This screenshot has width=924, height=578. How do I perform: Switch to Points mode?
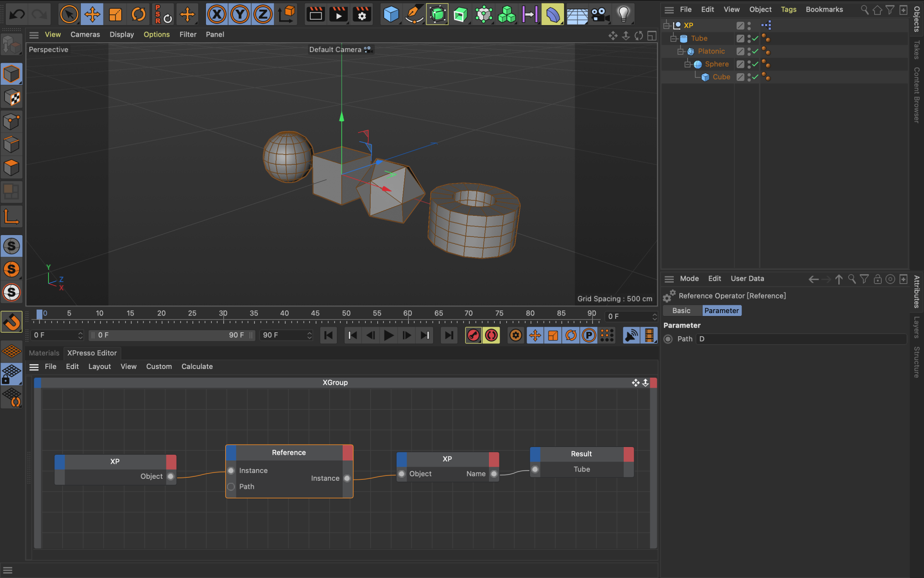point(12,121)
